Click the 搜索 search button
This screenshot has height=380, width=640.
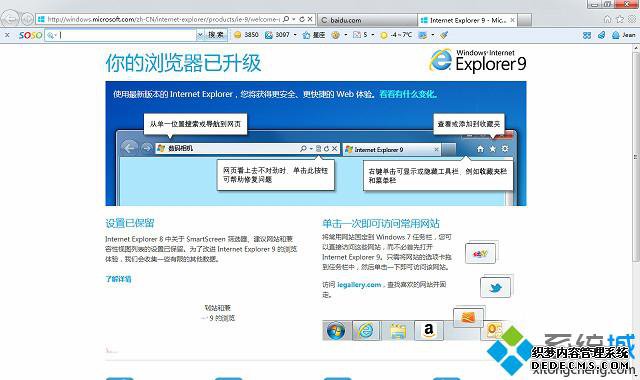(216, 35)
